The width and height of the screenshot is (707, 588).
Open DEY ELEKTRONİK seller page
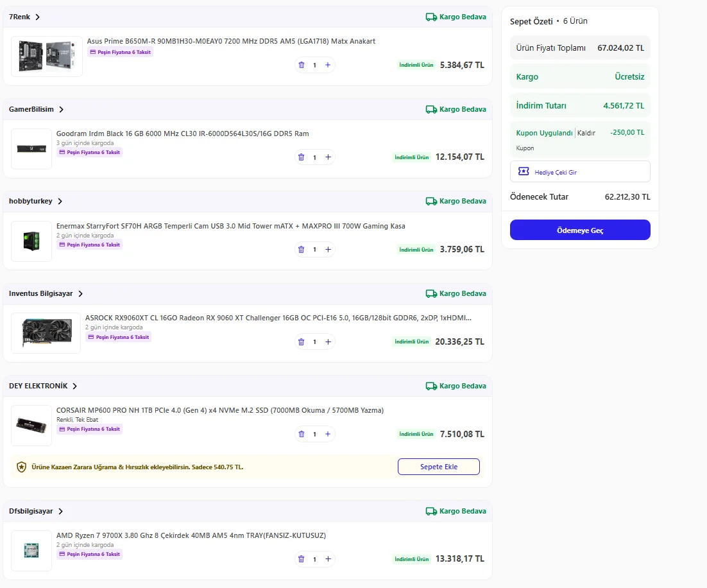click(38, 386)
